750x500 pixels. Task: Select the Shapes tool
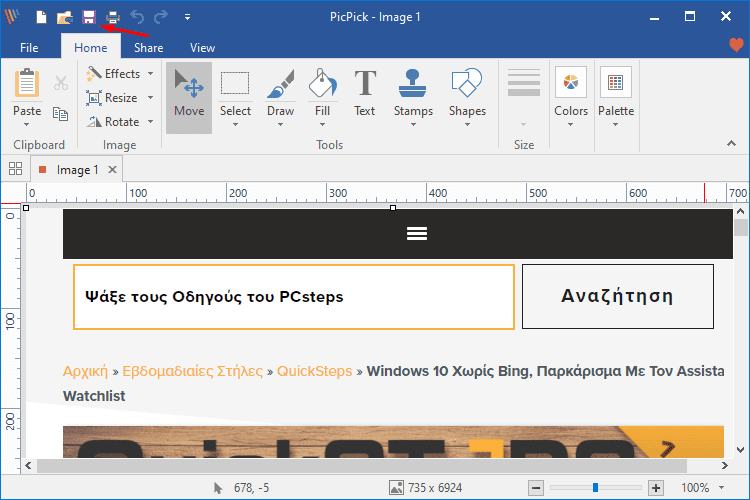tap(467, 83)
